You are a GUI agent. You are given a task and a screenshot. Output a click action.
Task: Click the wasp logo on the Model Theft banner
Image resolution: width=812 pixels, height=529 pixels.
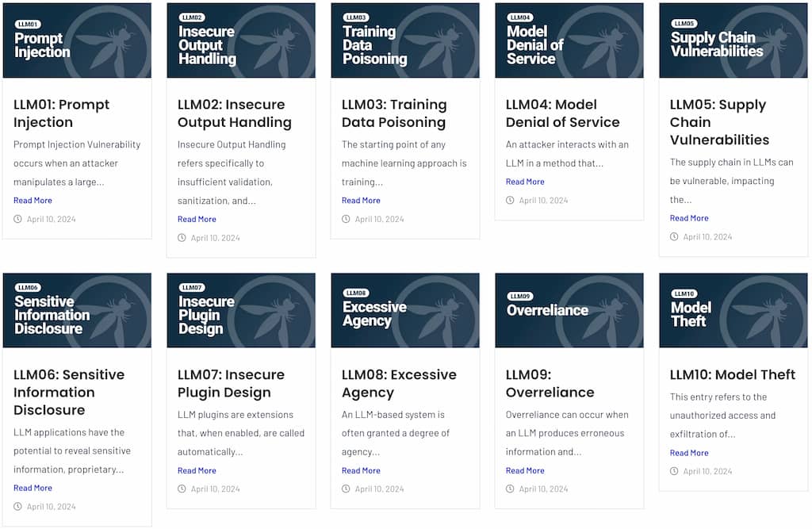tap(764, 309)
